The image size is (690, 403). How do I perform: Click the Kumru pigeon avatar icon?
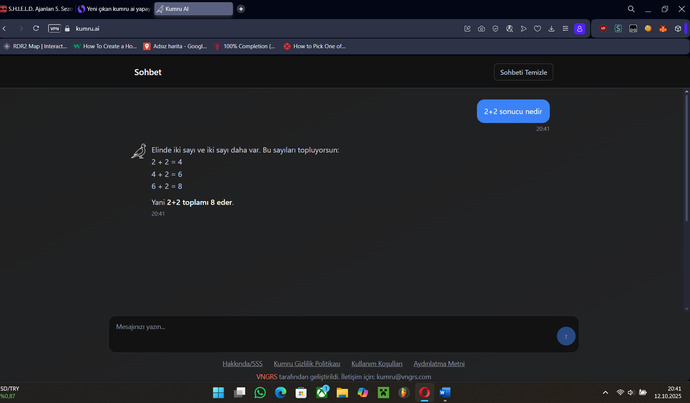tap(139, 151)
